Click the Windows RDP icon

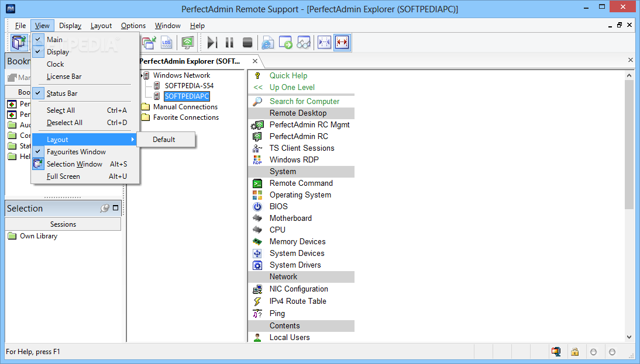point(257,160)
